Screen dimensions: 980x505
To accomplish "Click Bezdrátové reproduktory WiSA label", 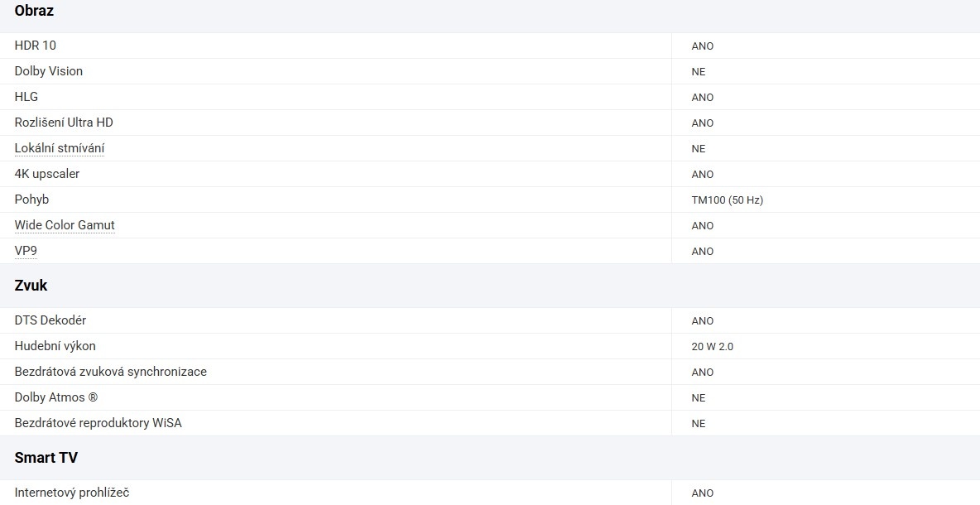I will coord(98,423).
